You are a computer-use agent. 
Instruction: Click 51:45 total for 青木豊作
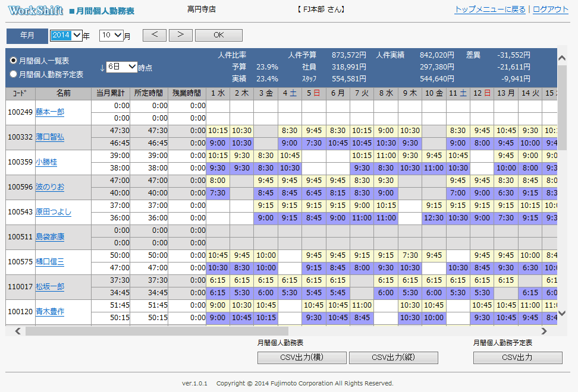[120, 305]
